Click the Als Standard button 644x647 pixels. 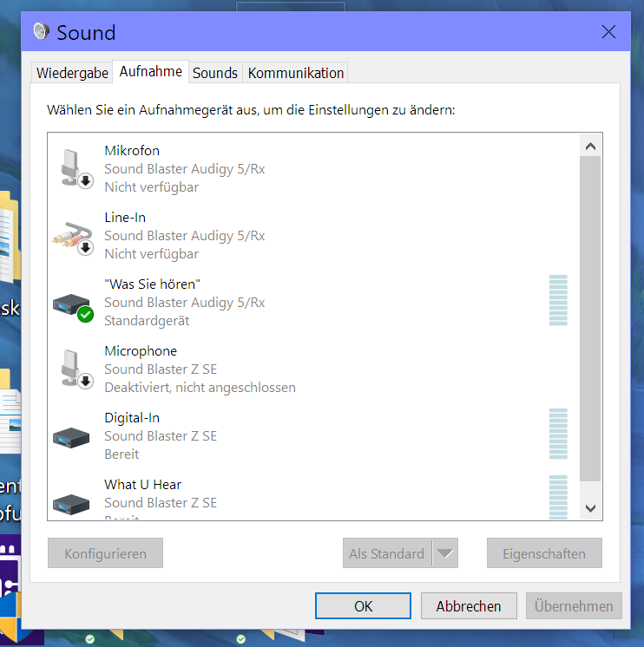click(x=387, y=553)
